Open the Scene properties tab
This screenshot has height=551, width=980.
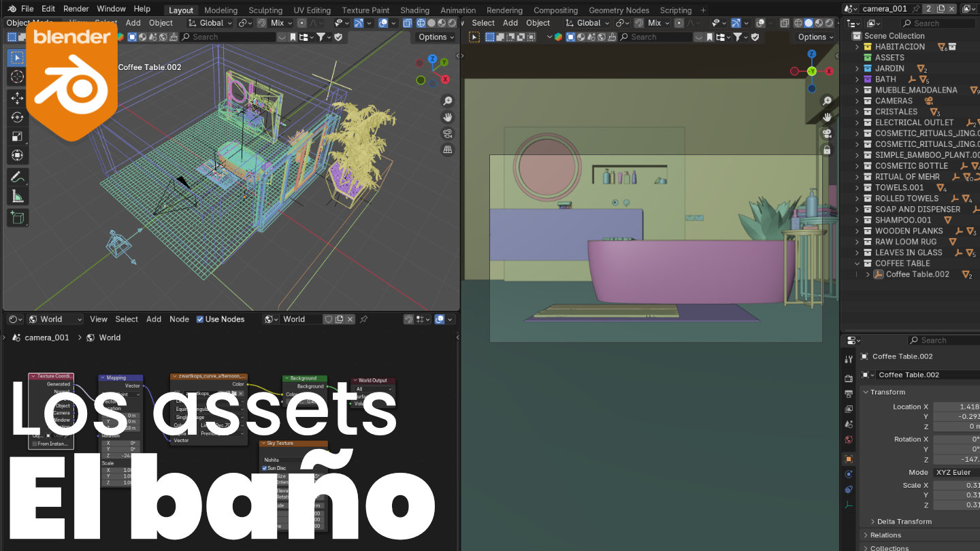[849, 425]
